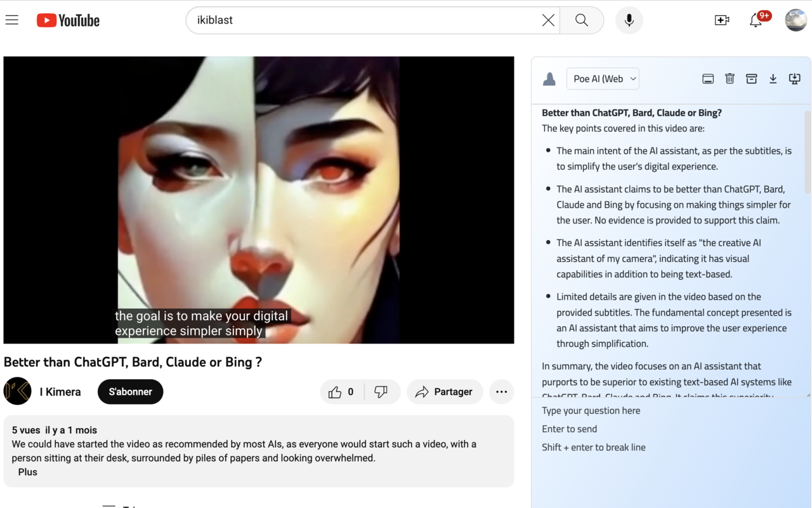Open the YouTube guide hamburger menu
Image resolution: width=812 pixels, height=508 pixels.
[x=12, y=20]
